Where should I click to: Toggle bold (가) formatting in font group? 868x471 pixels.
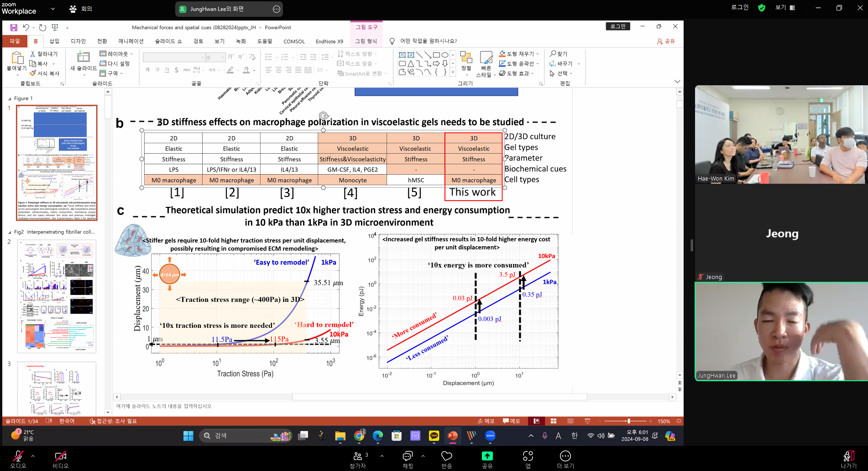coord(147,70)
